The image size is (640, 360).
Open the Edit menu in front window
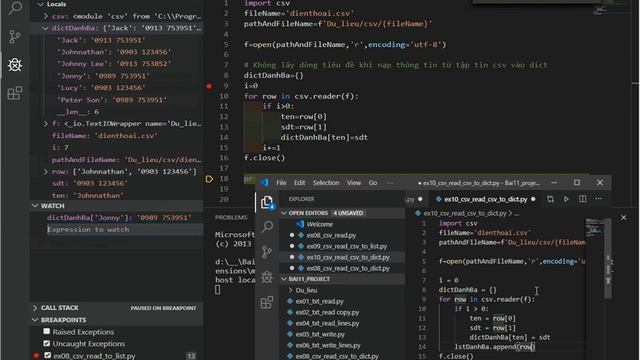300,183
